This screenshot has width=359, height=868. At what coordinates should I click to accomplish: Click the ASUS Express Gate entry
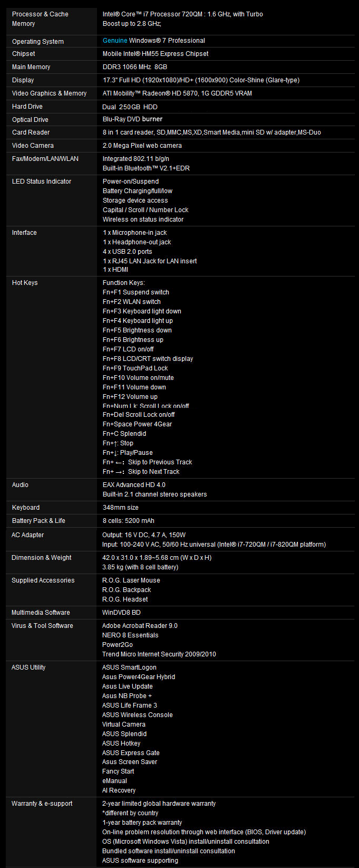pos(131,753)
